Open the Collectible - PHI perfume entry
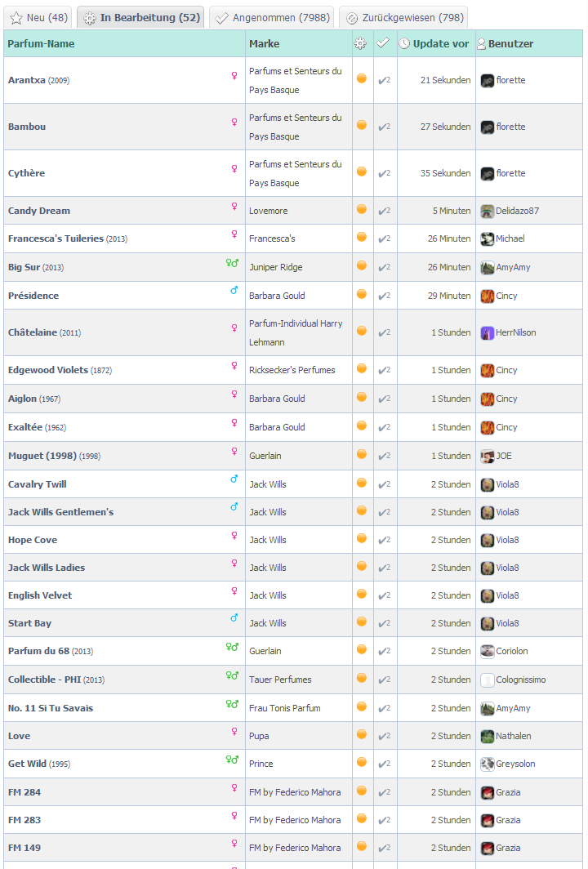 [x=43, y=680]
